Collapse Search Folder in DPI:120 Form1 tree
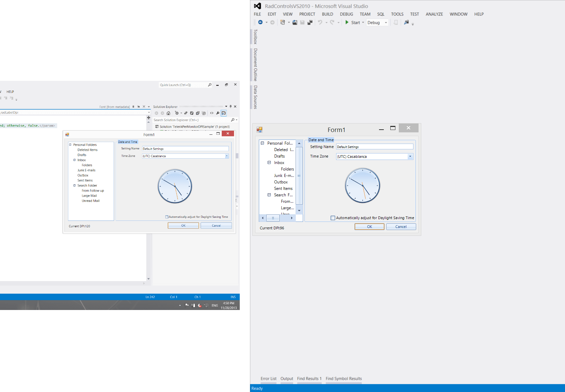The height and width of the screenshot is (392, 565). tap(75, 185)
